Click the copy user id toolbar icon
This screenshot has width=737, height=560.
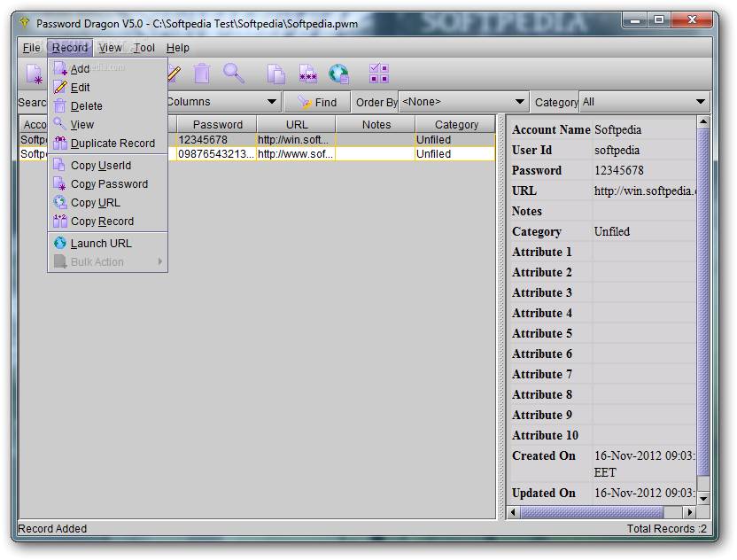(275, 74)
